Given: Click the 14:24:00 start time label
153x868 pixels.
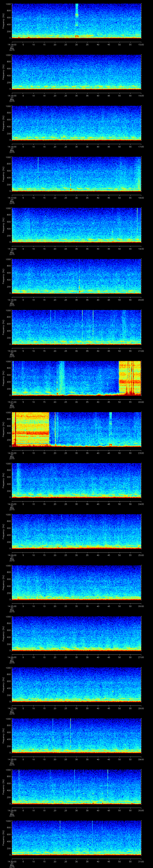Looking at the screenshot, I should tap(12, 555).
